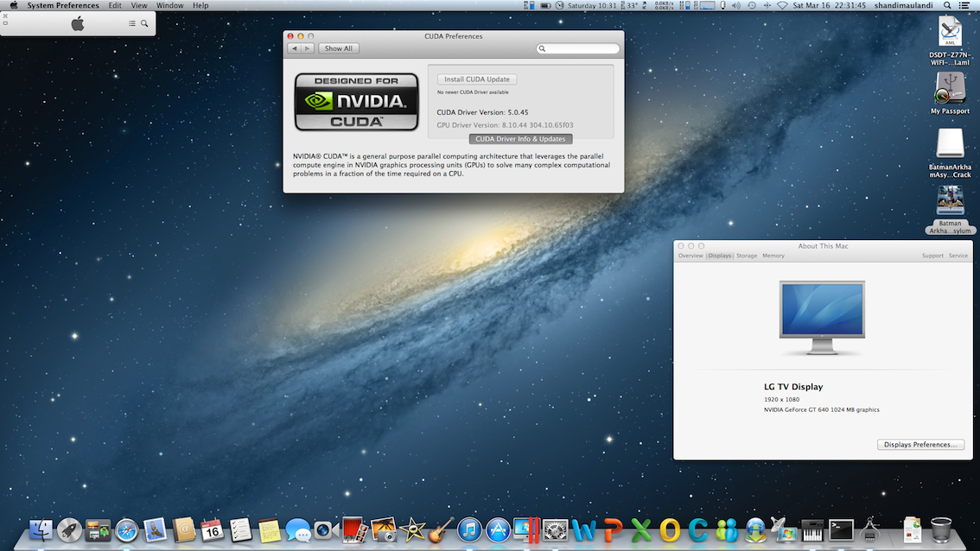The height and width of the screenshot is (551, 980).
Task: Click CUDA Driver Info & Updates button
Action: (x=520, y=139)
